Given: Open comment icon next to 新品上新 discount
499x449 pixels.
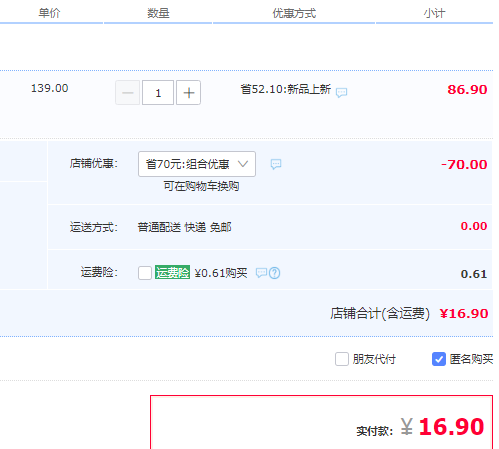Looking at the screenshot, I should pyautogui.click(x=341, y=92).
